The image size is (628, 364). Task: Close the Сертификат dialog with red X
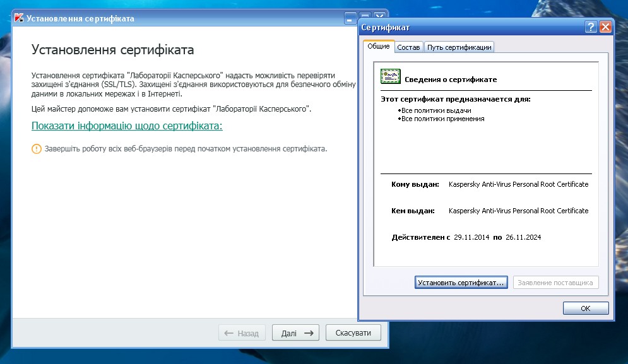pyautogui.click(x=605, y=27)
